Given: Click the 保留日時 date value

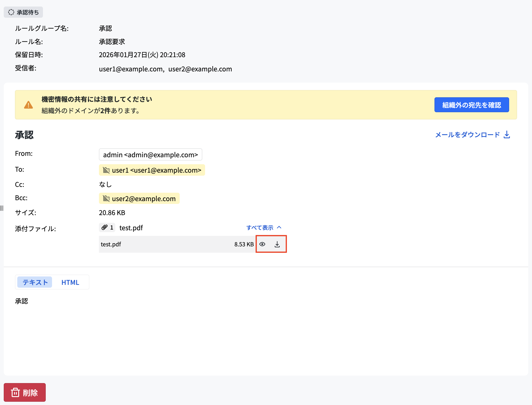Looking at the screenshot, I should coord(142,55).
